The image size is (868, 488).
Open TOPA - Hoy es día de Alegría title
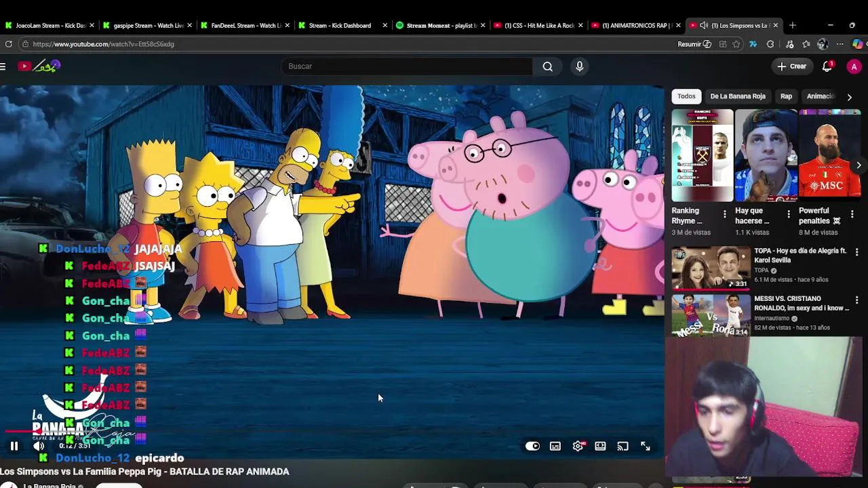800,255
